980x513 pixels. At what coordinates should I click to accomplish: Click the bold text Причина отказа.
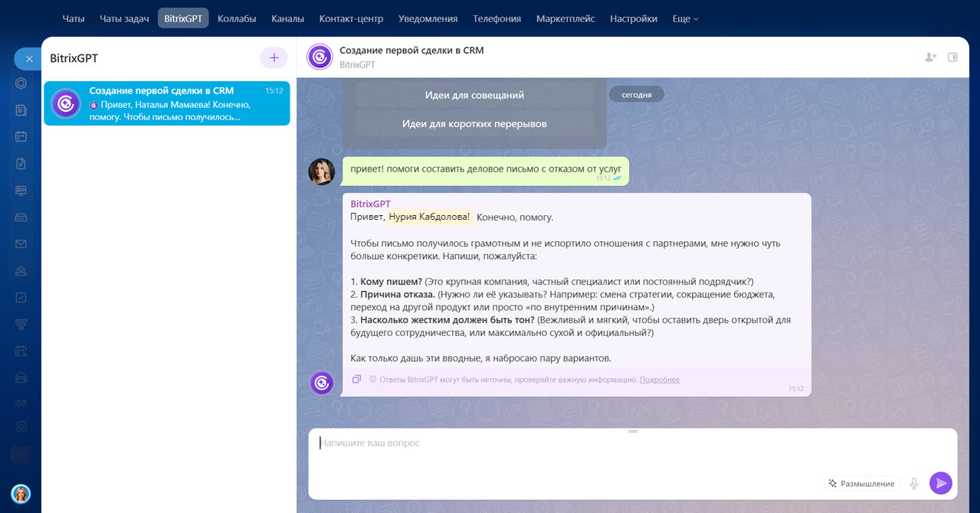[398, 295]
